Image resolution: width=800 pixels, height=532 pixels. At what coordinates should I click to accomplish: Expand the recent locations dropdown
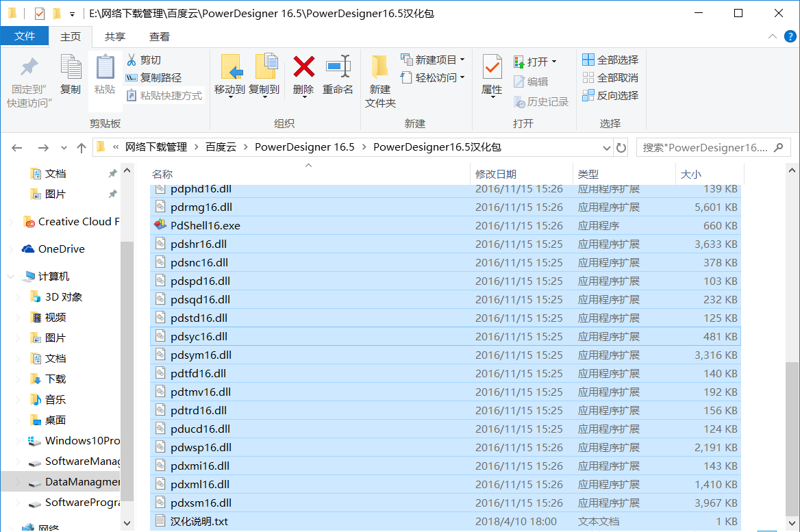pyautogui.click(x=64, y=148)
